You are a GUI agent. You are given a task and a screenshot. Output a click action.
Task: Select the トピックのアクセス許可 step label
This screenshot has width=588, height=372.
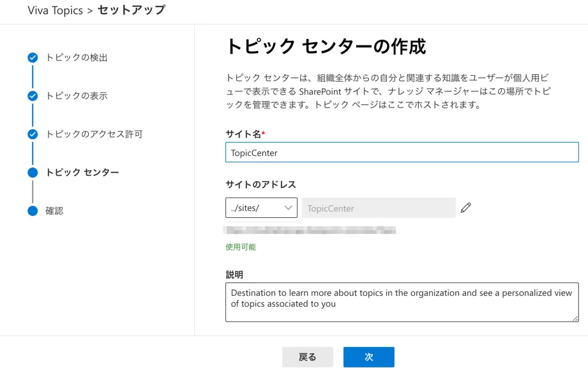coord(94,134)
